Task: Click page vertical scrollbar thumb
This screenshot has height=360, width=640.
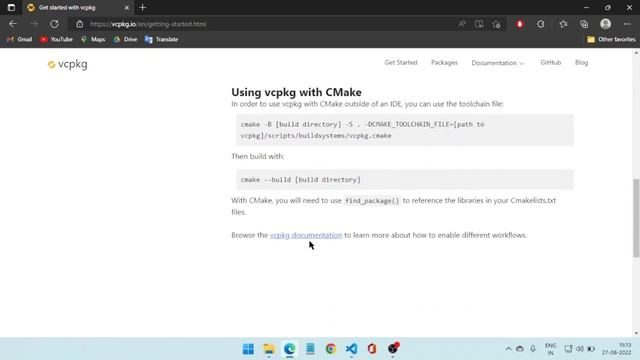Action: 636,218
